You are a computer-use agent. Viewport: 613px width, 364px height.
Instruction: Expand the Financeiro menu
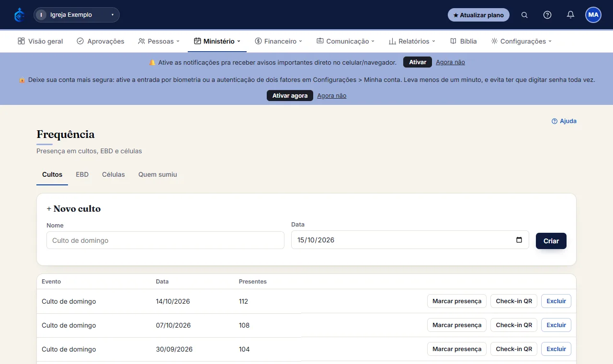click(279, 41)
